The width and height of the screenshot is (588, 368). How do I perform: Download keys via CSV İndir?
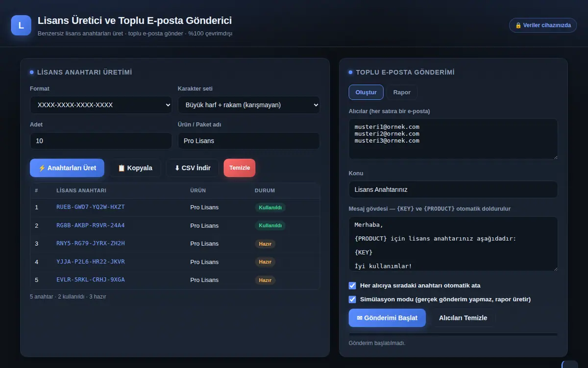pos(192,168)
